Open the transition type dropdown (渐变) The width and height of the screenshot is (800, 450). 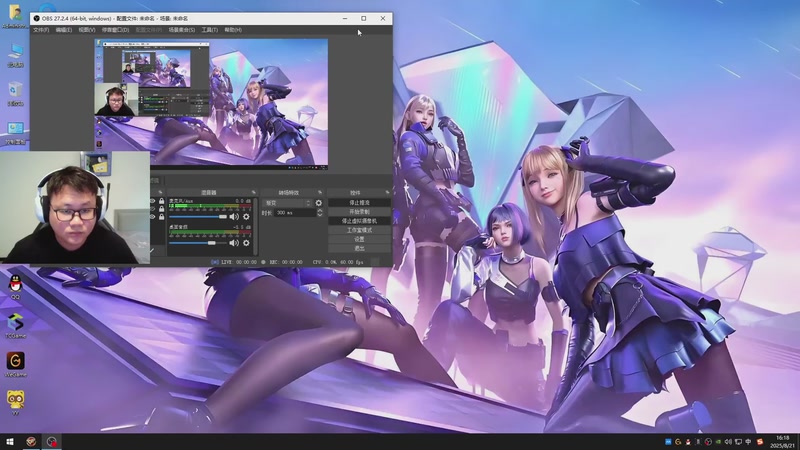[x=287, y=203]
